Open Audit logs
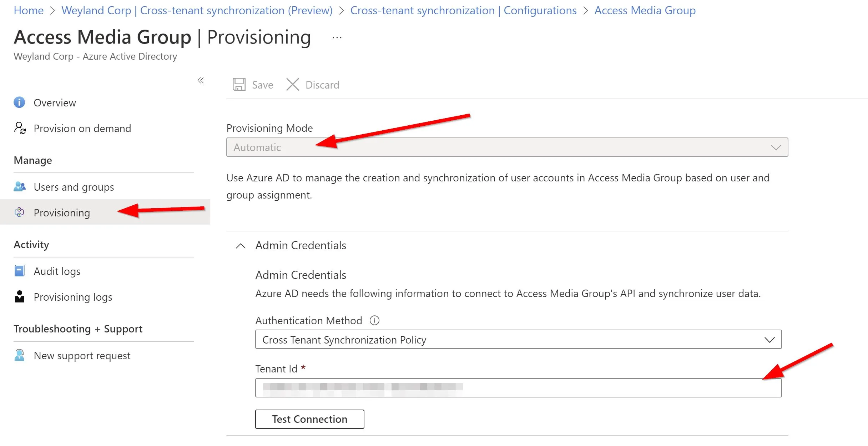The image size is (868, 446). [x=57, y=271]
